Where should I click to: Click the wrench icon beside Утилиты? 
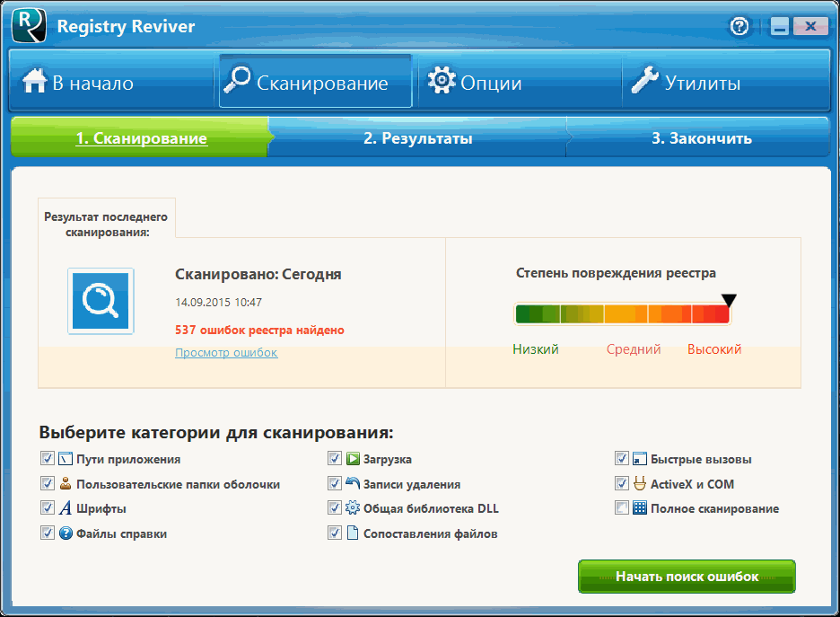point(645,81)
